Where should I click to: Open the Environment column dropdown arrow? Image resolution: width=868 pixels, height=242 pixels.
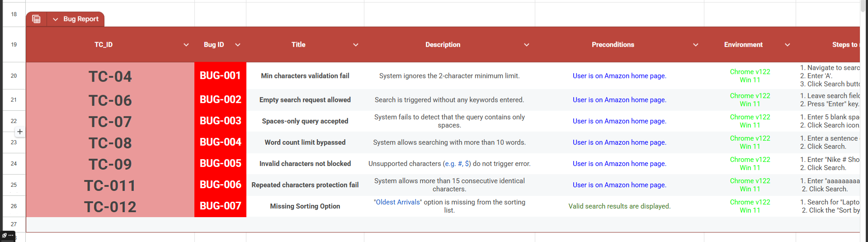click(x=788, y=45)
